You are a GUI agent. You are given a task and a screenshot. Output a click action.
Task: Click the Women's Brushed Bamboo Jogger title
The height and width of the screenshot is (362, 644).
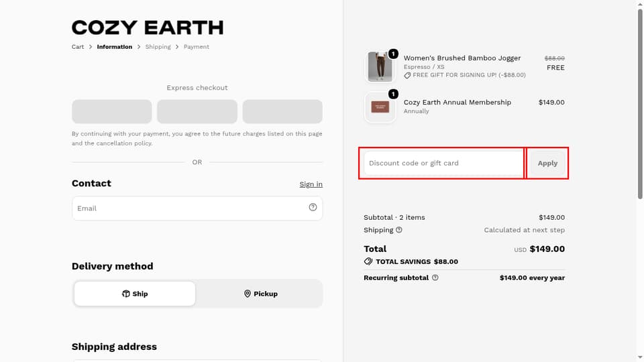pos(462,58)
